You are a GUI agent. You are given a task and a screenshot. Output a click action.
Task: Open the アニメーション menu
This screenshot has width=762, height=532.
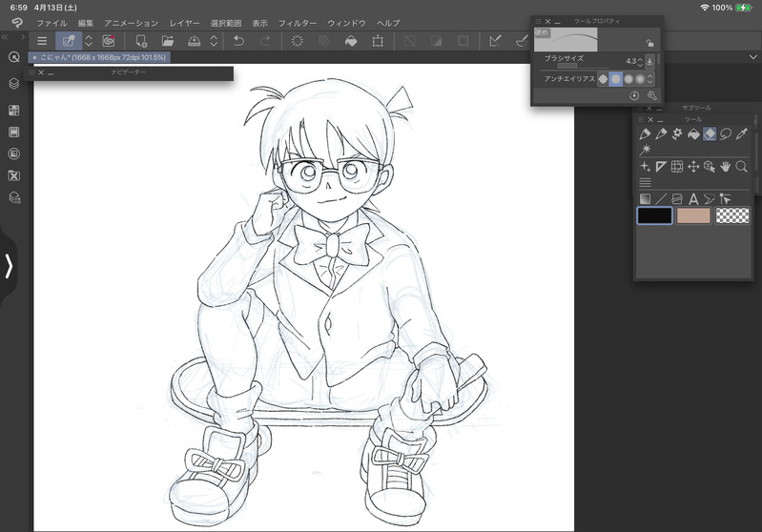point(132,23)
